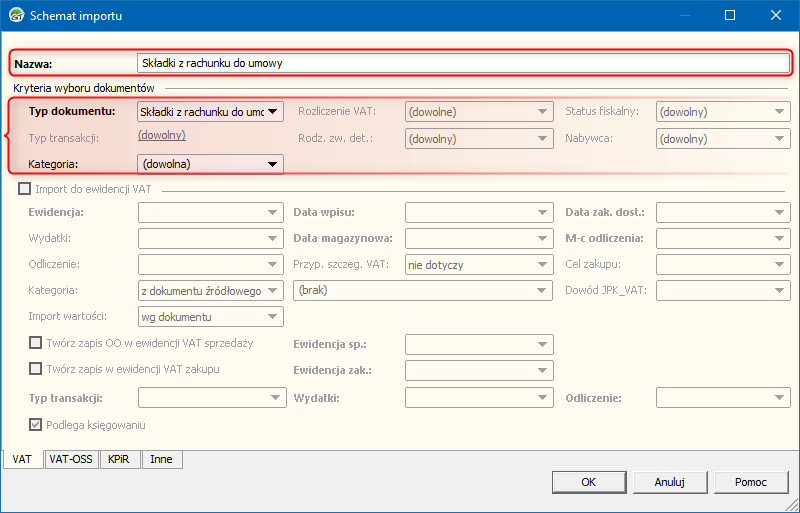Open the Data magazynowa dropdown
This screenshot has height=513, width=800.
pos(479,238)
